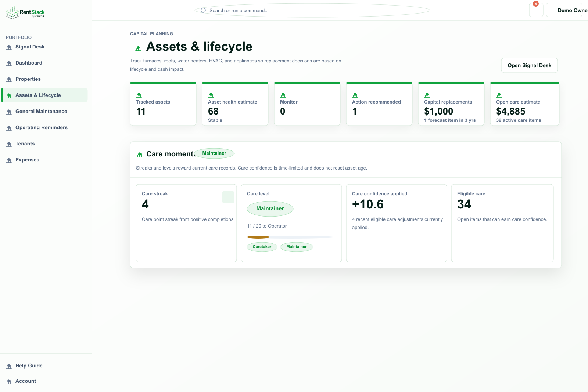Viewport: 588px width, 392px height.
Task: Click the General Maintenance sidebar icon
Action: point(9,112)
